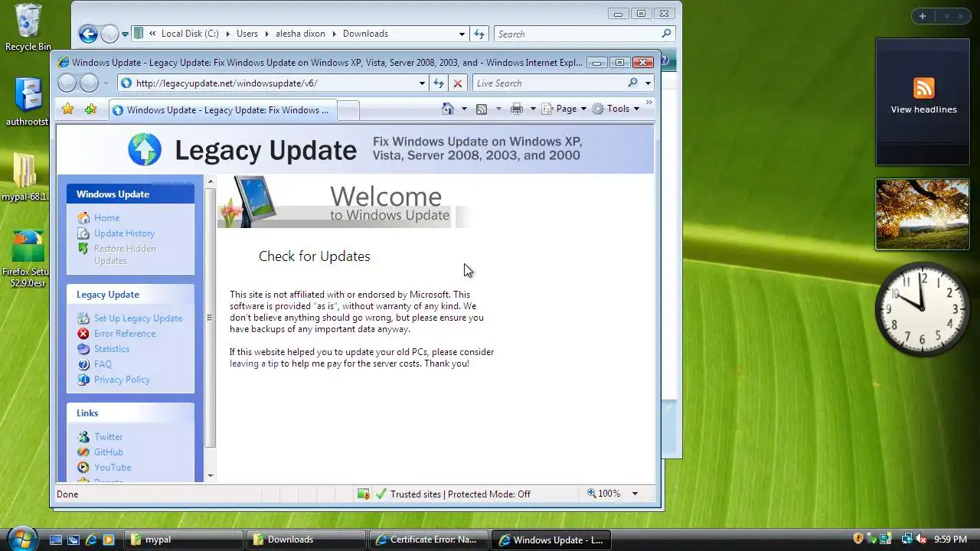This screenshot has height=551, width=980.
Task: Click the sidebar gadget add plus button
Action: point(923,16)
